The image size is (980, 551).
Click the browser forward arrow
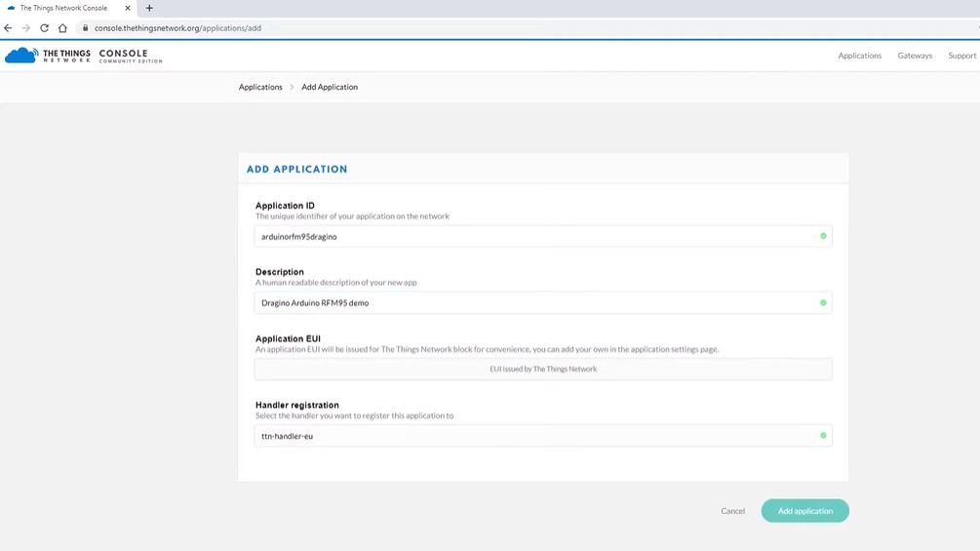25,28
